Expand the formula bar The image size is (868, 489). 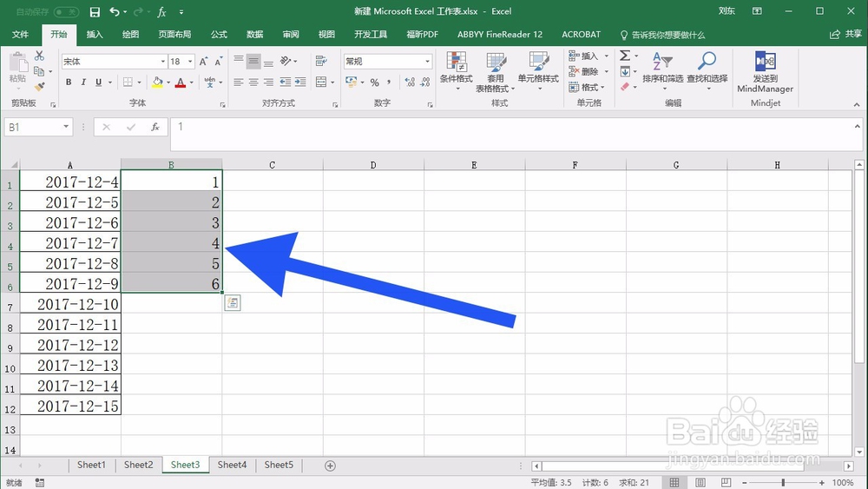pos(857,126)
